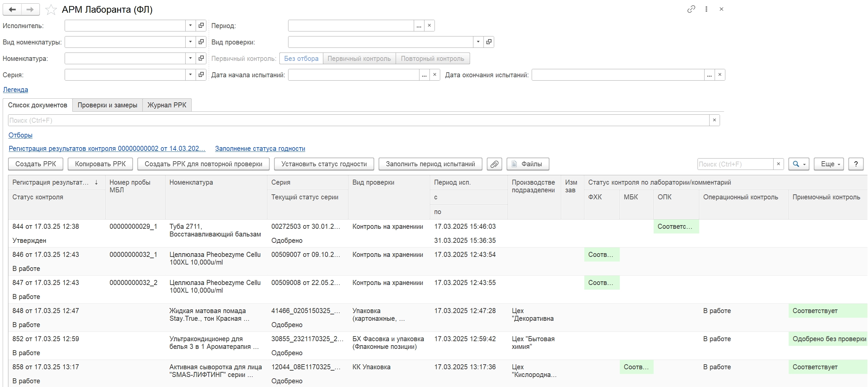Click the wide Поиск (Ctrl+F) search field
The width and height of the screenshot is (868, 387).
(x=358, y=120)
